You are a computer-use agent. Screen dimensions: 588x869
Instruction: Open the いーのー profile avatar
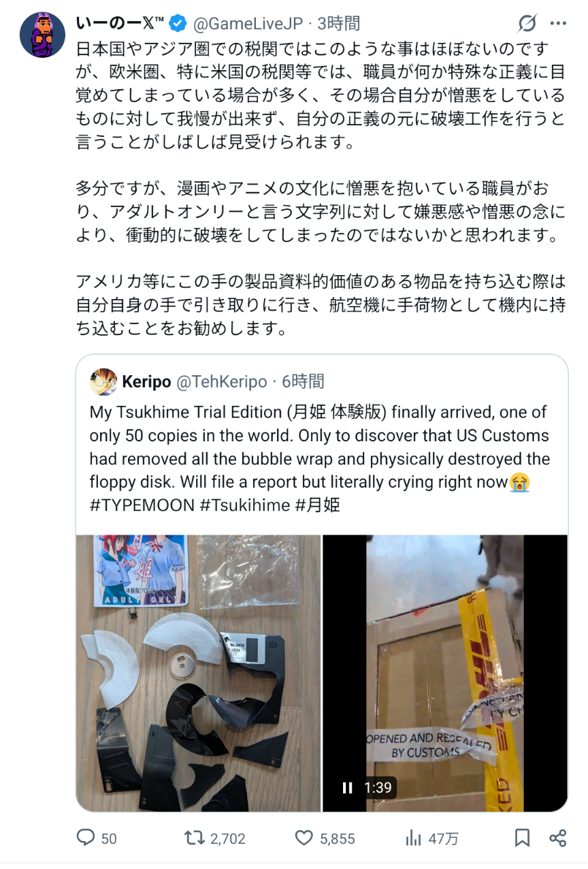pyautogui.click(x=42, y=35)
